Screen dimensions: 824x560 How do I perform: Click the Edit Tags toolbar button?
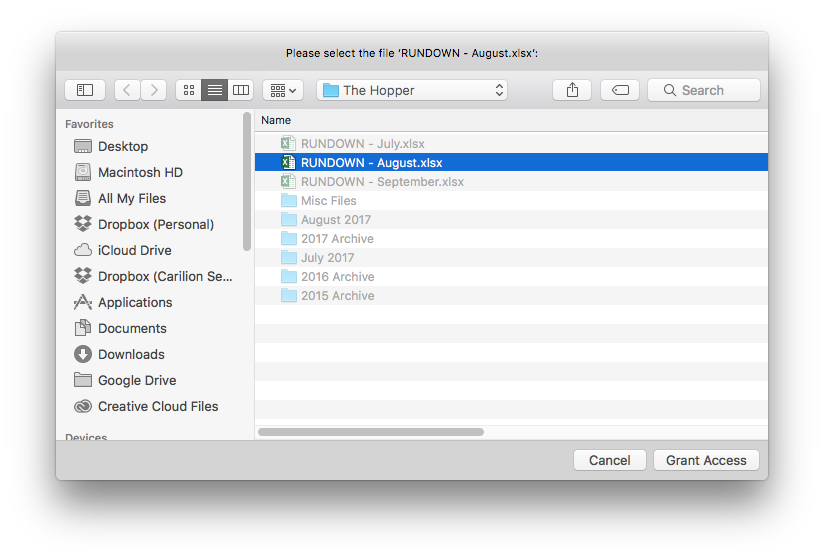coord(620,90)
